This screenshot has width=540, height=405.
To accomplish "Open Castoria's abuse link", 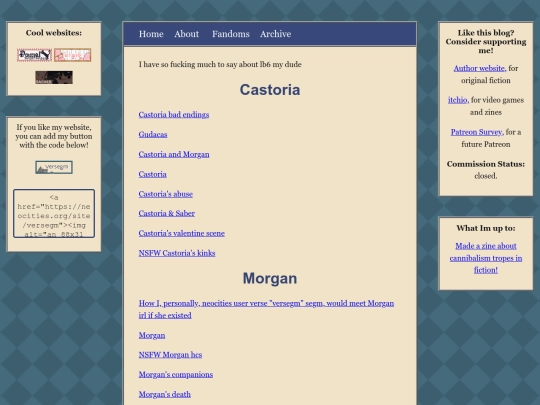I will click(166, 194).
